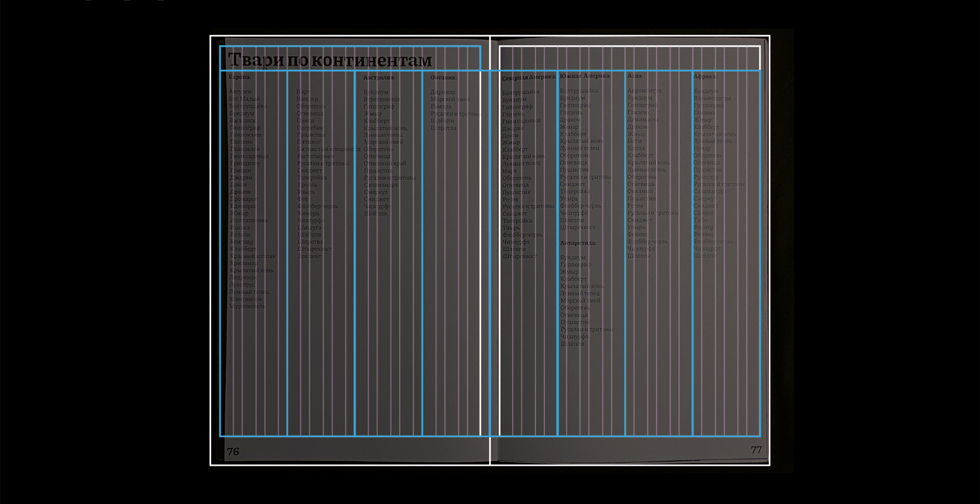The image size is (980, 504).
Task: Click the title 'Твари по континентам'
Action: 330,60
